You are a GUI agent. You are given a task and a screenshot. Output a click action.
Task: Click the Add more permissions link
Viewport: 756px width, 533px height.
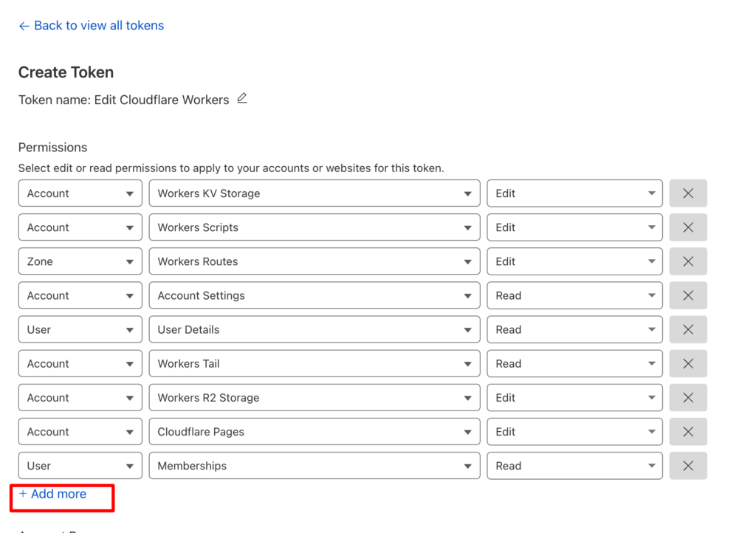52,494
